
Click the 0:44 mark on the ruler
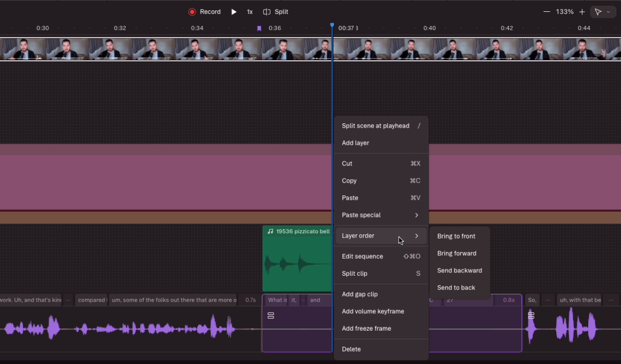pyautogui.click(x=584, y=28)
